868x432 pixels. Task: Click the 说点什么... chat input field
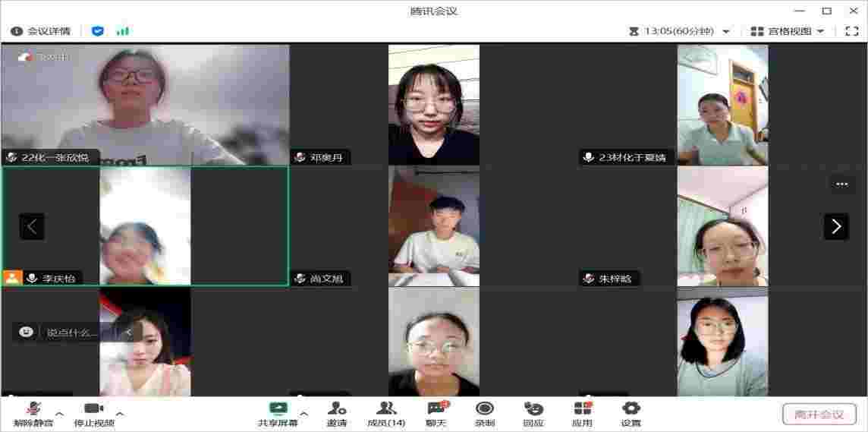(72, 333)
